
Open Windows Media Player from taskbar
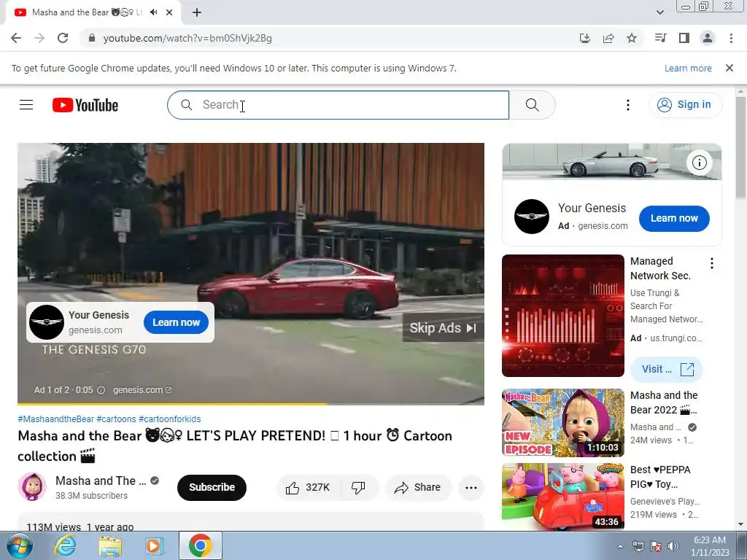155,545
